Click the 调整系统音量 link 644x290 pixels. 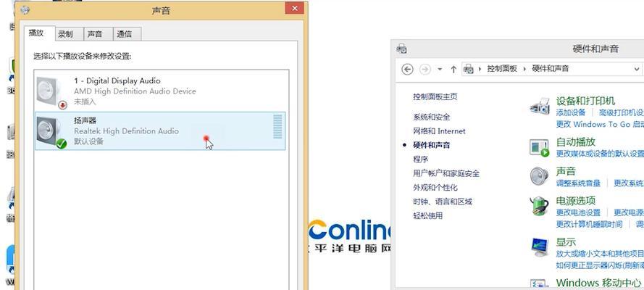578,183
